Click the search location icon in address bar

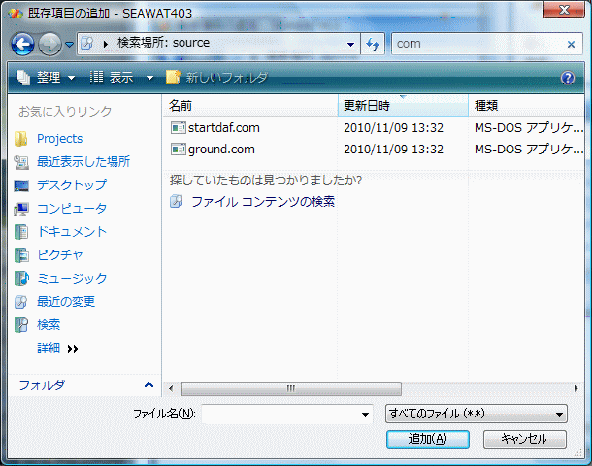(88, 43)
